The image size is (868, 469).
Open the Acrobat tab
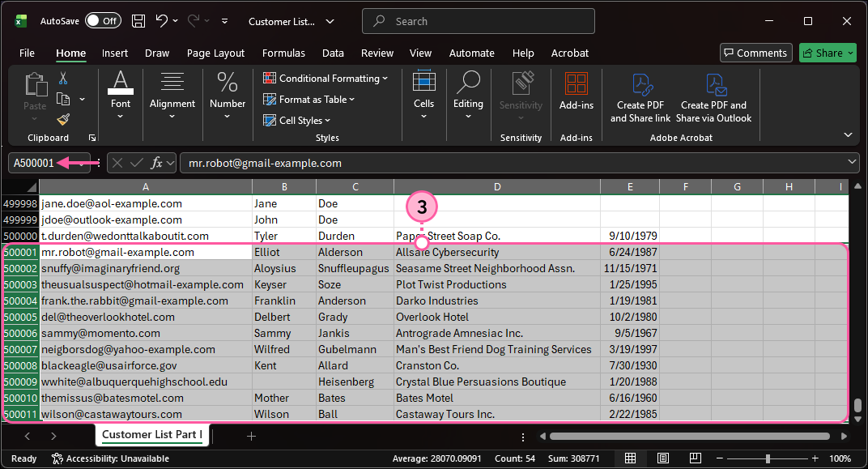(x=570, y=53)
